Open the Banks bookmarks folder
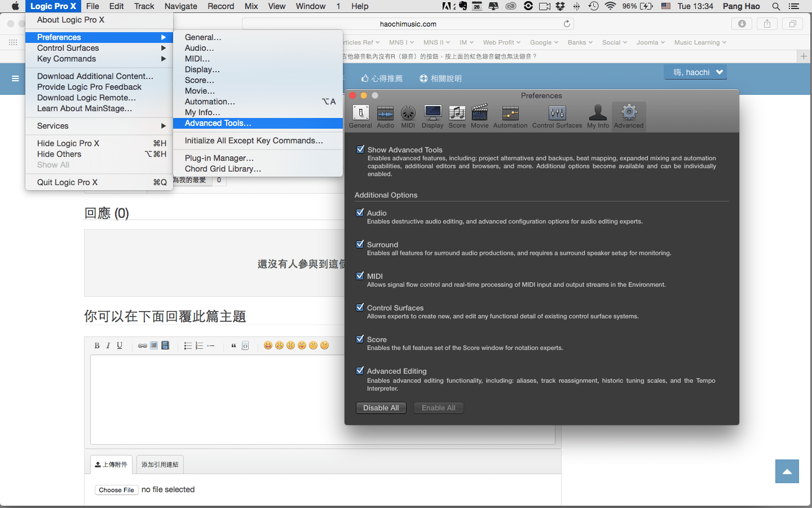 coord(580,42)
